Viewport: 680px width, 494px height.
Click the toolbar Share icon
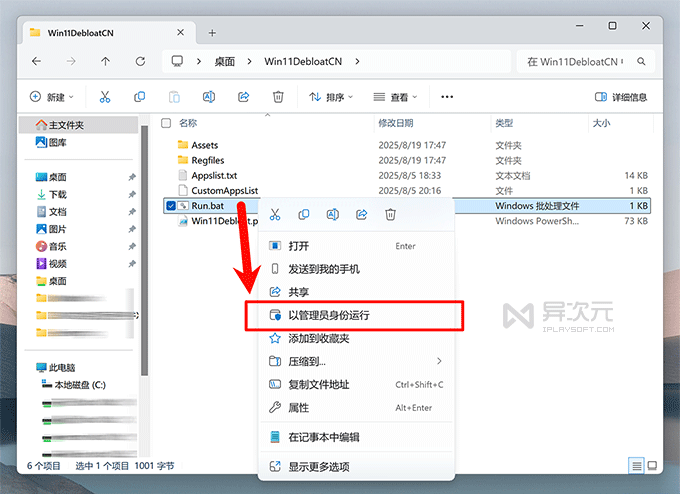(243, 97)
